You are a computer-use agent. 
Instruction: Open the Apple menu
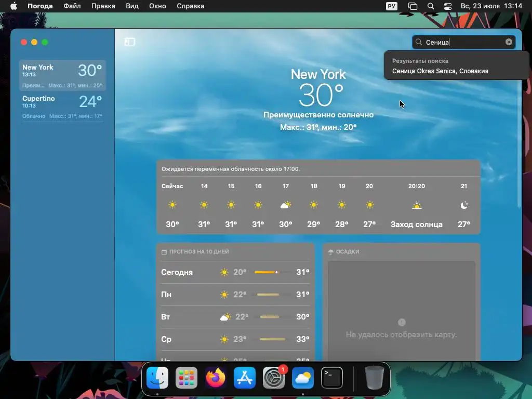coord(14,6)
